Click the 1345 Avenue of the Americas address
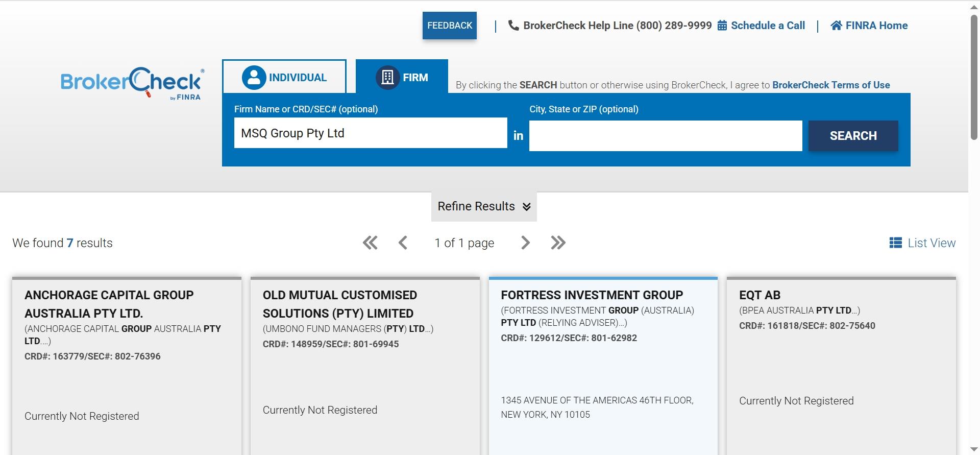The height and width of the screenshot is (455, 980). pyautogui.click(x=597, y=408)
